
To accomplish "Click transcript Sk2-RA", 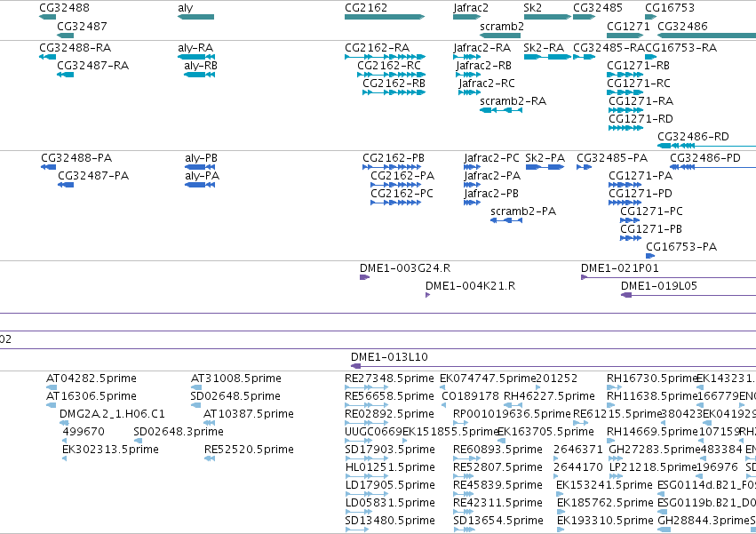I will 548,57.
